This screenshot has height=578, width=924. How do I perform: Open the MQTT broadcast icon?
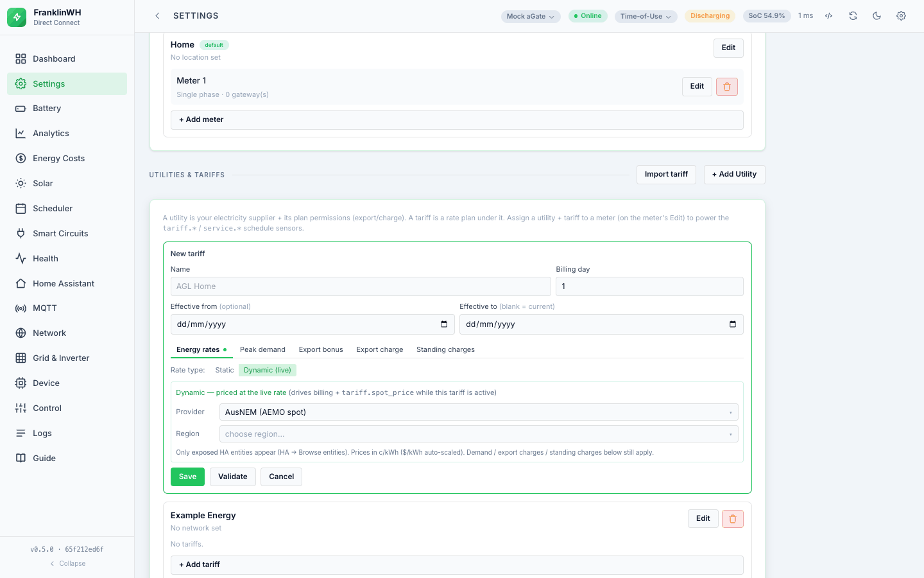[21, 308]
